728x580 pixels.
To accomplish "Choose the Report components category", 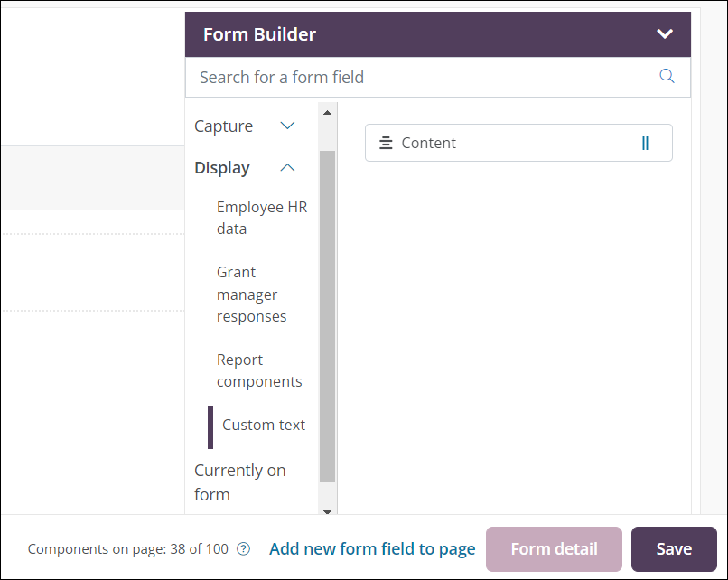I will [259, 370].
